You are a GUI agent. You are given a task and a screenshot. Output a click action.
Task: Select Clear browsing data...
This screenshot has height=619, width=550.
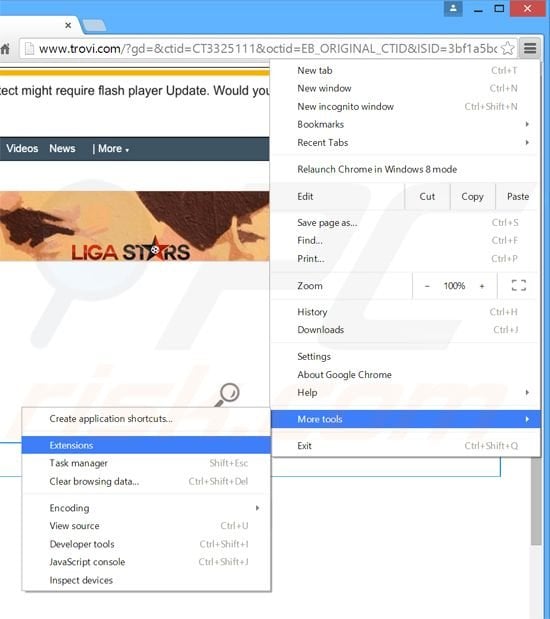(146, 481)
